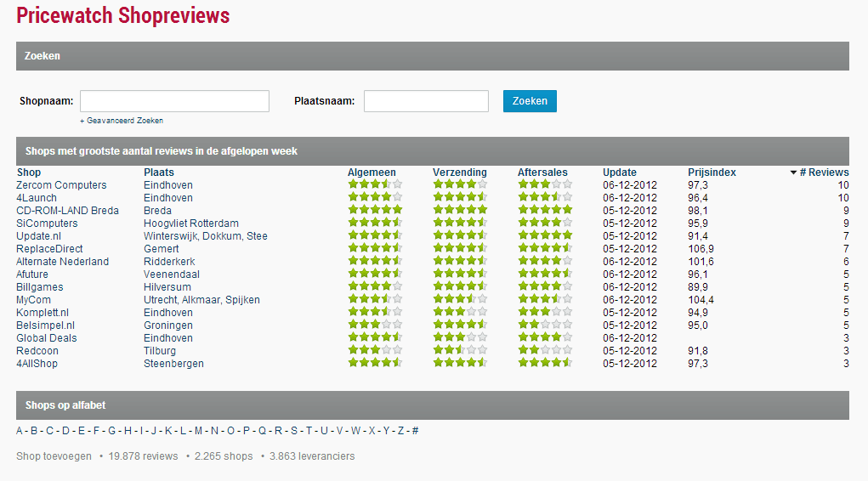
Task: Open ReplaceDirect shop link
Action: (x=50, y=248)
